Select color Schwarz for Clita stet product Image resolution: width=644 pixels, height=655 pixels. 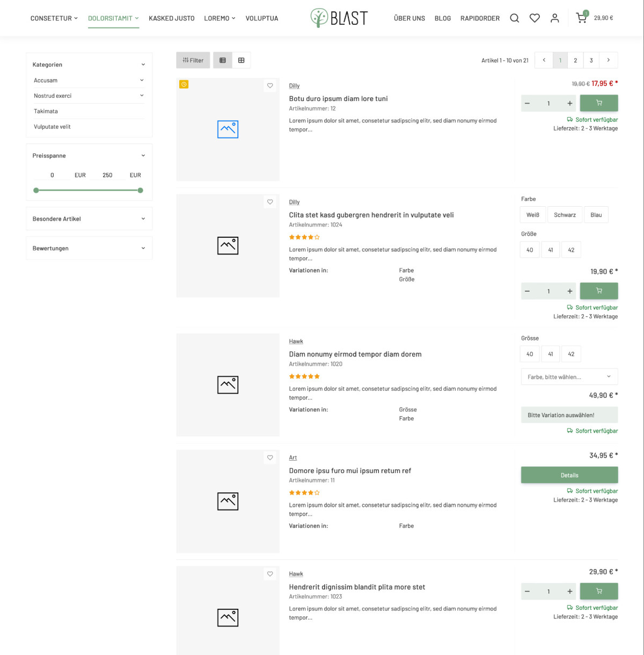pos(565,215)
